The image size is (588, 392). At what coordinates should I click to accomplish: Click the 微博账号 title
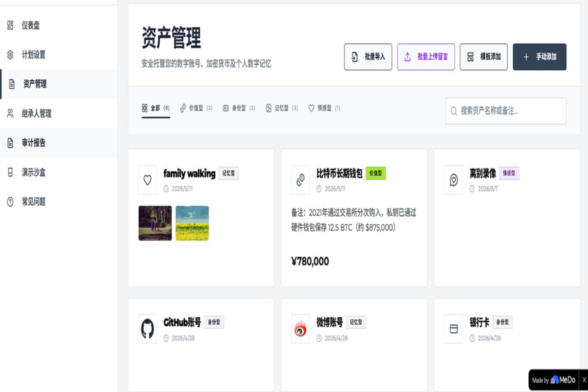tap(330, 322)
